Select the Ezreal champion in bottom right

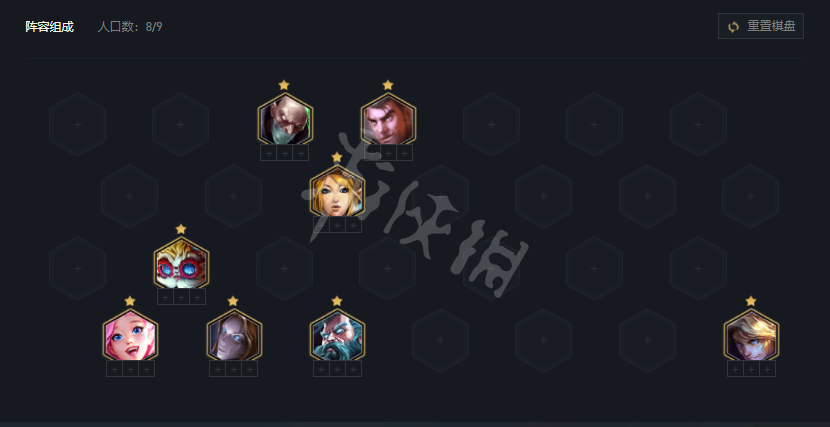tap(751, 335)
